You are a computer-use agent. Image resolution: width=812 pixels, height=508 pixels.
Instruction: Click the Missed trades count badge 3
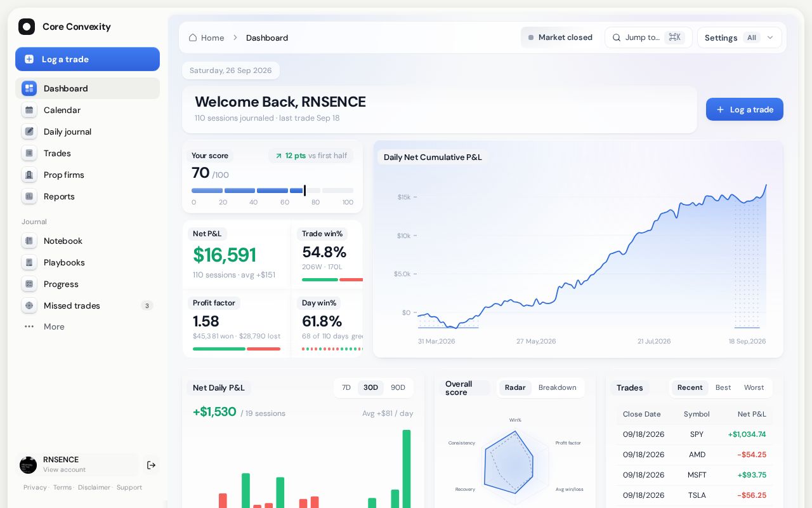[147, 305]
